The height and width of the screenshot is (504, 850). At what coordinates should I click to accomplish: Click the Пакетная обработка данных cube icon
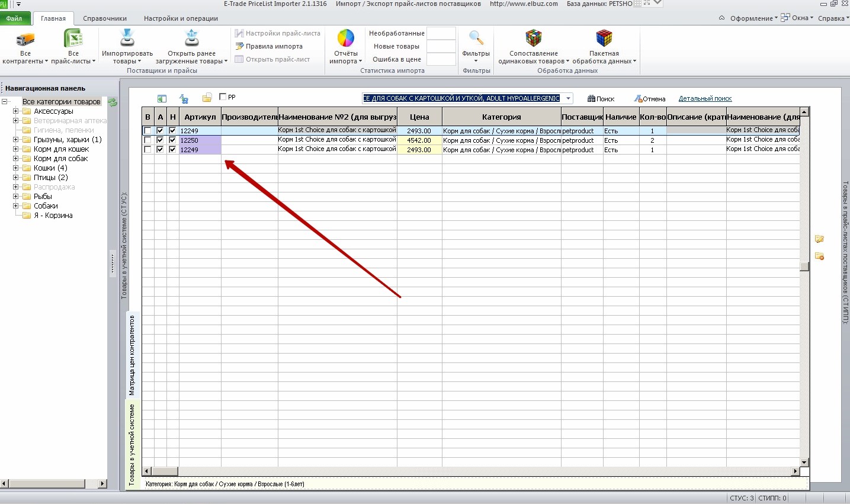point(604,38)
